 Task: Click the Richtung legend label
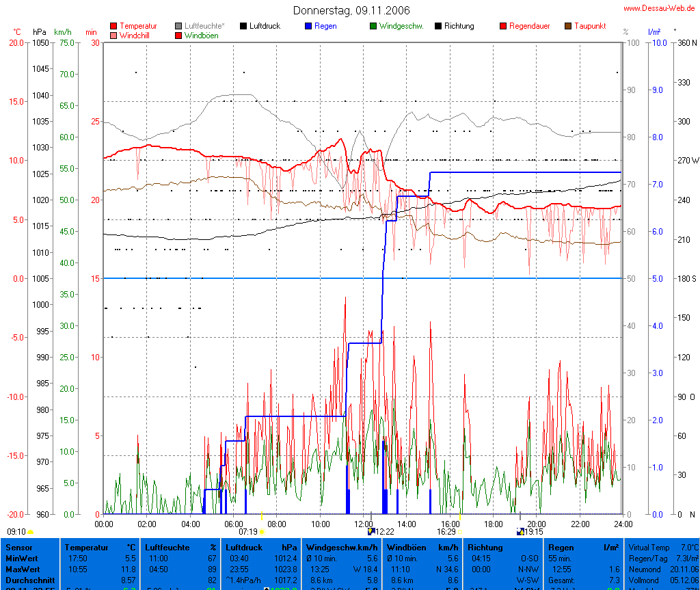point(459,26)
